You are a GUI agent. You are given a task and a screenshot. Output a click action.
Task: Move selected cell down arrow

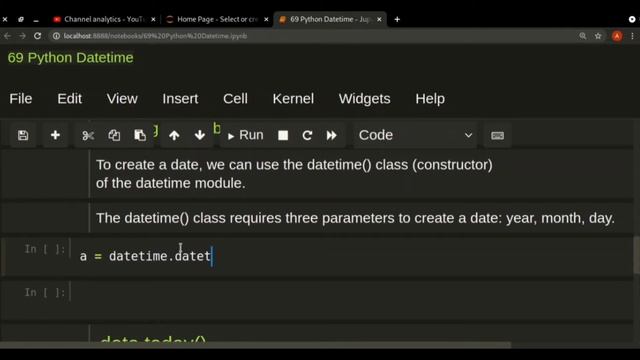click(x=200, y=135)
